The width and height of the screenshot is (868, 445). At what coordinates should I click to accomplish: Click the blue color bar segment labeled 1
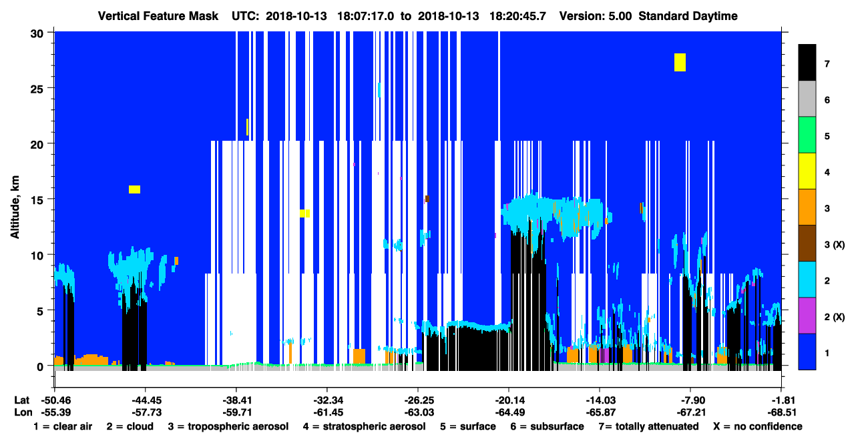tap(807, 351)
